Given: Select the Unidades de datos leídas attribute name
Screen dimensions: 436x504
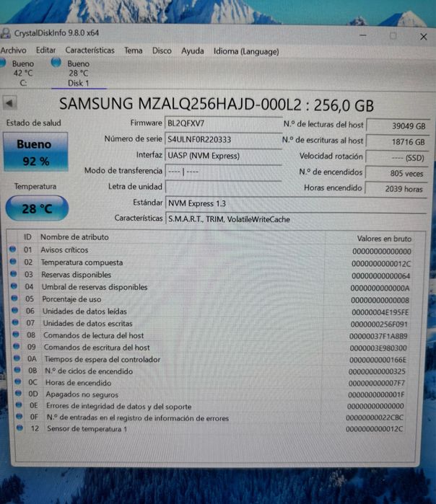Looking at the screenshot, I should point(84,311).
